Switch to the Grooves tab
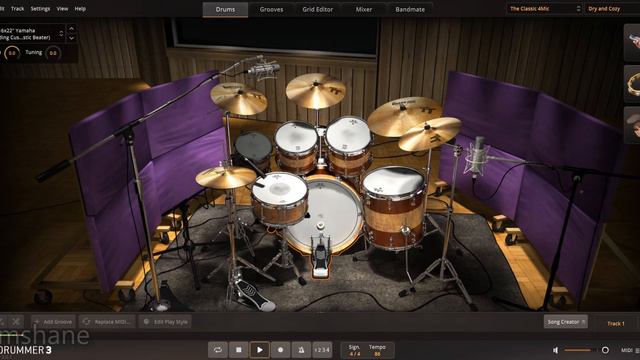The height and width of the screenshot is (360, 640). pyautogui.click(x=271, y=9)
